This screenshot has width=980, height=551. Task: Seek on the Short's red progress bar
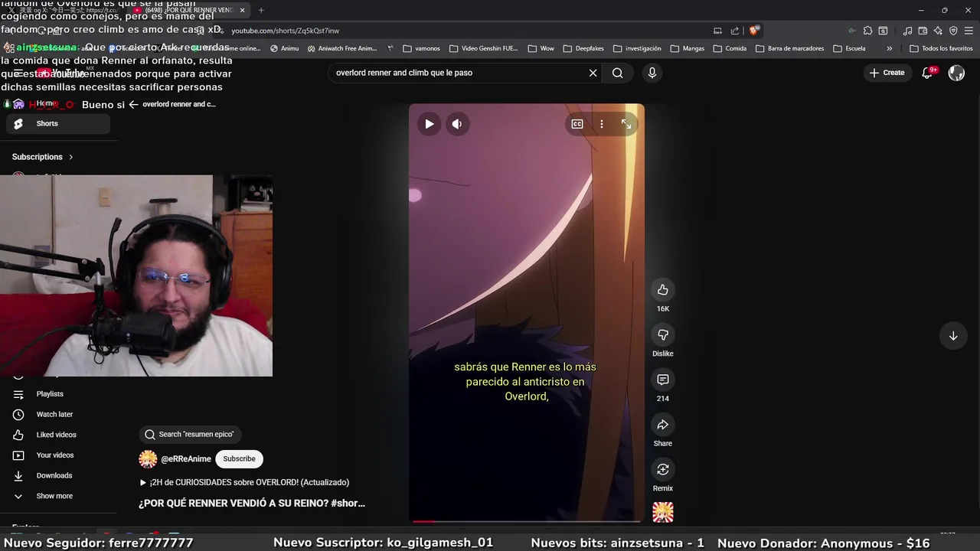[x=526, y=521]
